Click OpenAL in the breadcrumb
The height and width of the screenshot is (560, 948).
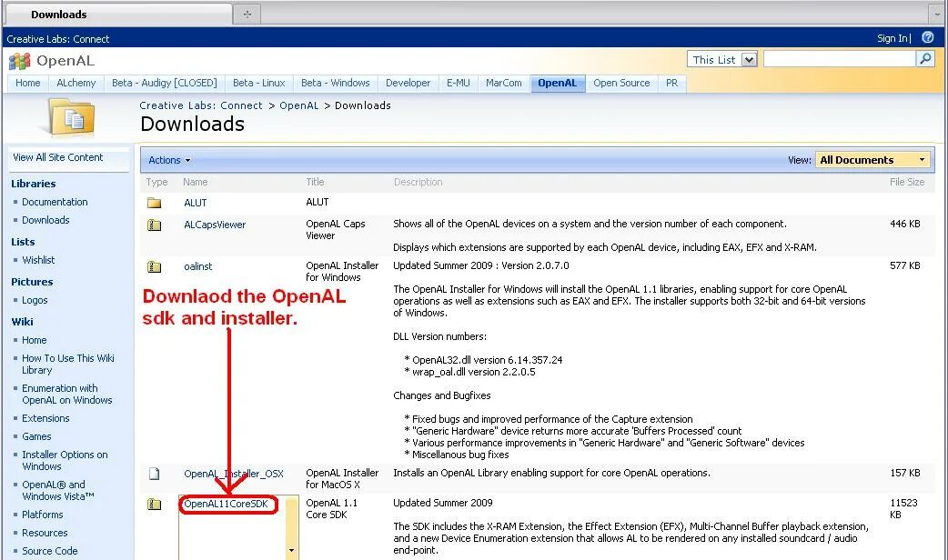tap(298, 105)
